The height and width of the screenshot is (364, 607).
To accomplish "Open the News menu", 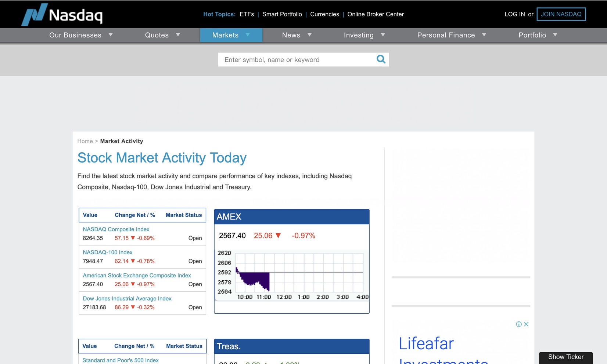I will pos(291,35).
